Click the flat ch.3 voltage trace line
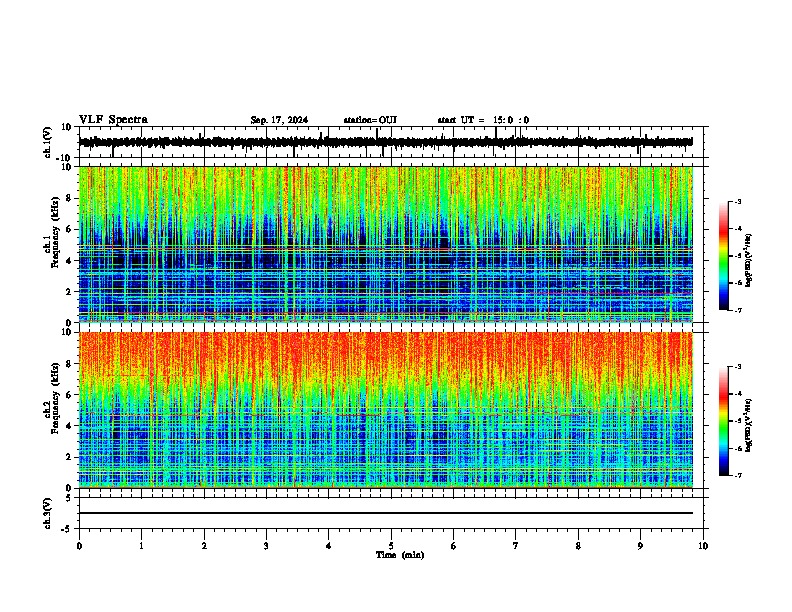Screen dimensions: 792x612 coord(386,513)
